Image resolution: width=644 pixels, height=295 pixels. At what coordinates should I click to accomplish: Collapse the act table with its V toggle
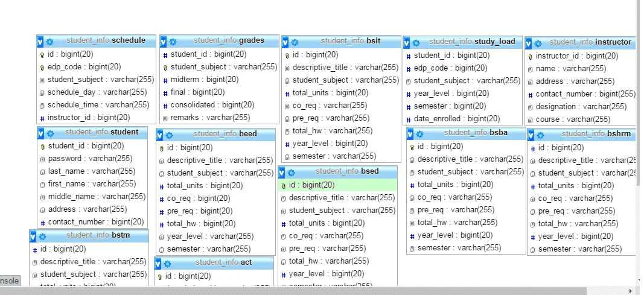[158, 264]
